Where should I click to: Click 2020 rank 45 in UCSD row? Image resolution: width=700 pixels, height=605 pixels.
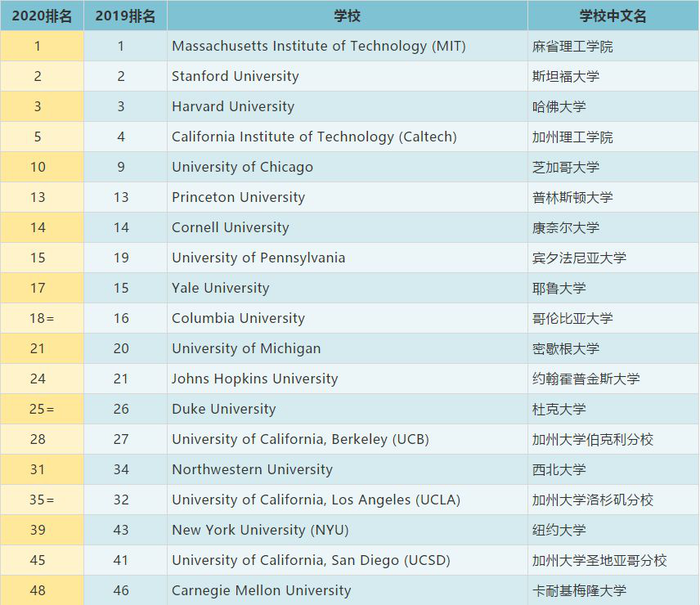point(38,560)
